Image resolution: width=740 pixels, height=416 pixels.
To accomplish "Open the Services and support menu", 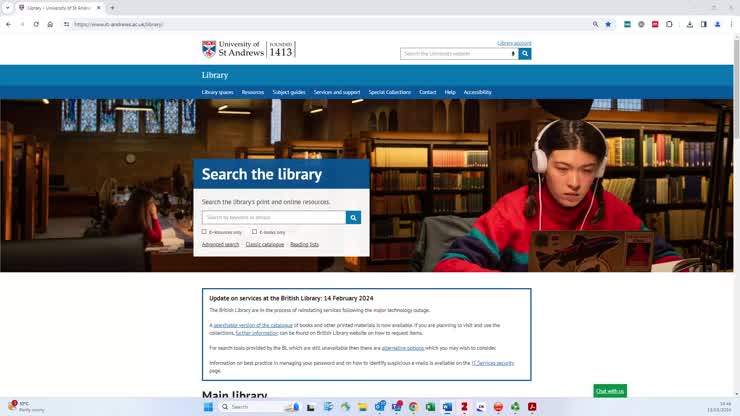I will coord(337,92).
